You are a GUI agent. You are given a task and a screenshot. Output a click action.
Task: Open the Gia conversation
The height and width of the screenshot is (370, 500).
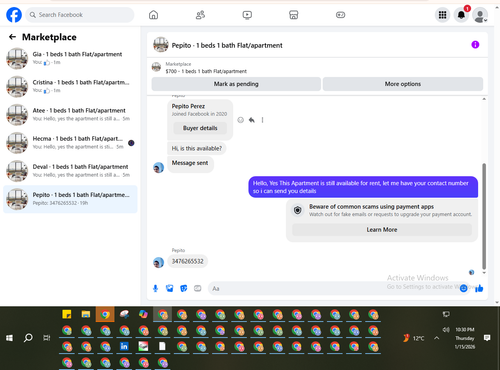click(70, 58)
